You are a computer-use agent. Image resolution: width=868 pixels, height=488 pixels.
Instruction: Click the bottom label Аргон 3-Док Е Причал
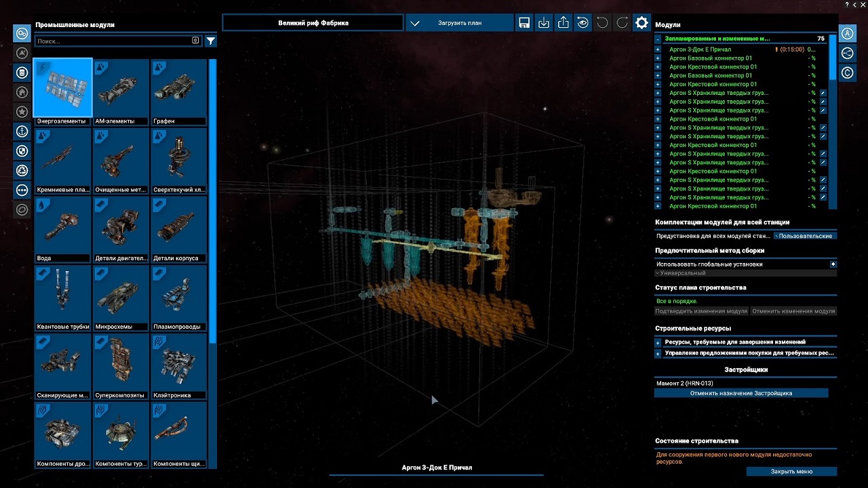437,468
